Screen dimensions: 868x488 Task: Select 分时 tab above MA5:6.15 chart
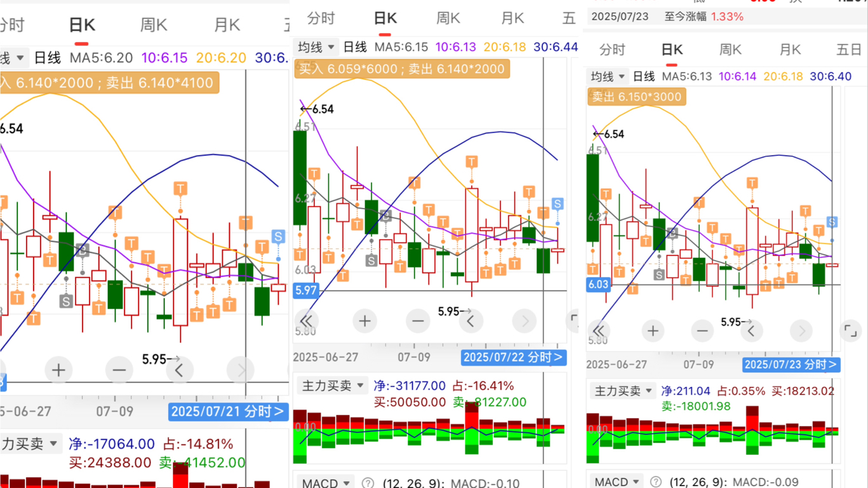pyautogui.click(x=321, y=18)
